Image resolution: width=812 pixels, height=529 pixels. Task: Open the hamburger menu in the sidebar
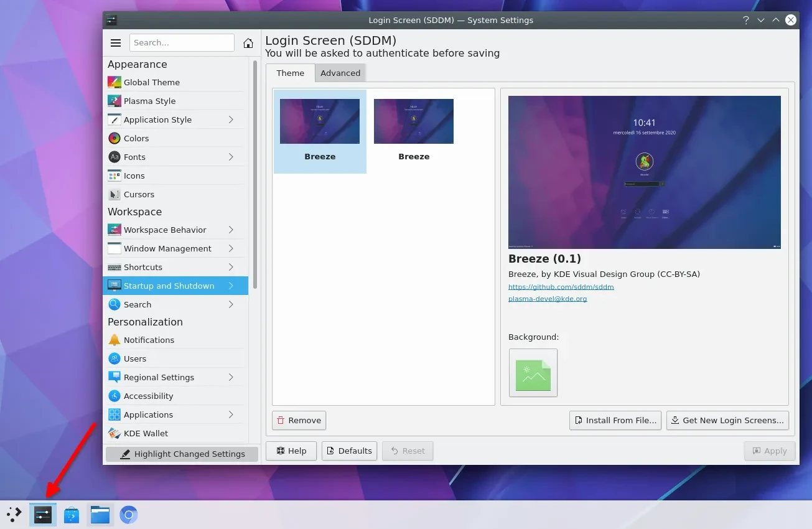coord(115,43)
